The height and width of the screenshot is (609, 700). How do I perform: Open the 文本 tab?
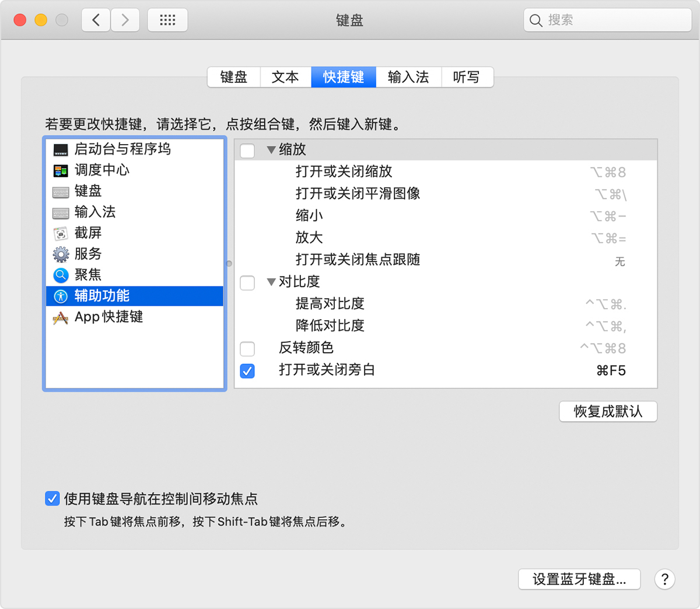click(x=285, y=77)
